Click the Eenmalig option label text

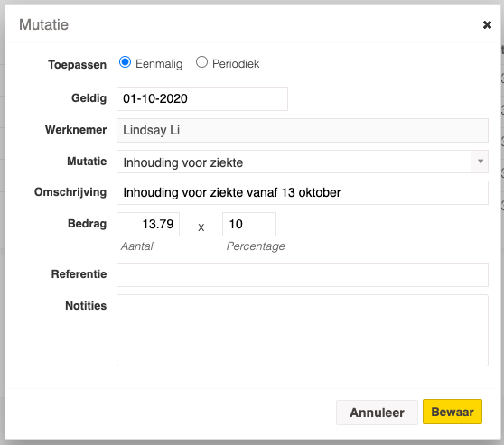tap(159, 63)
